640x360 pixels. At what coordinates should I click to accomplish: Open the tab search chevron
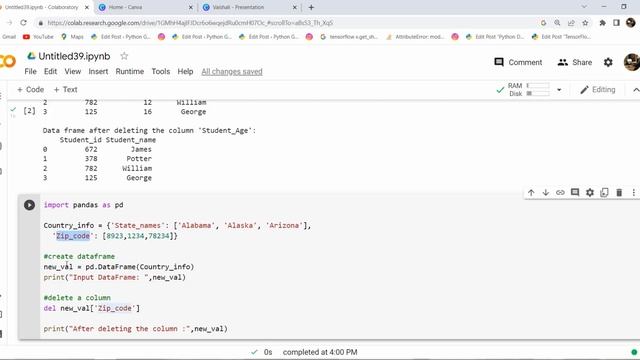[584, 7]
